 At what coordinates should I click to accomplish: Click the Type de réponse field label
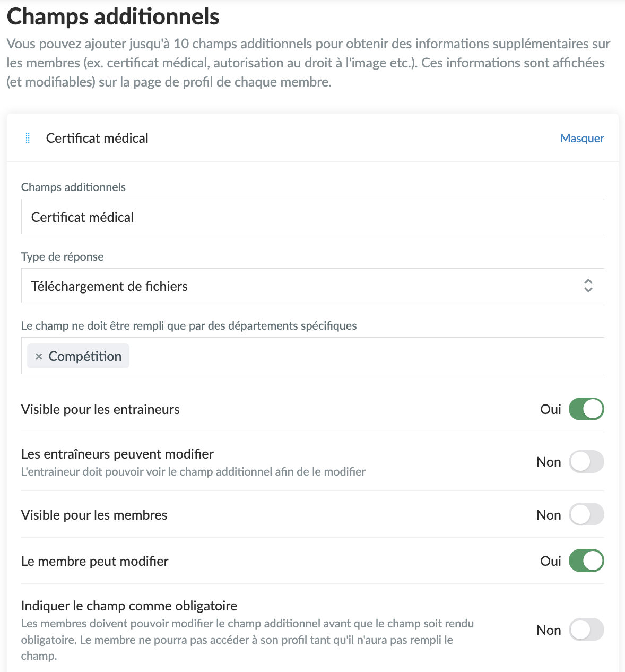pos(63,257)
